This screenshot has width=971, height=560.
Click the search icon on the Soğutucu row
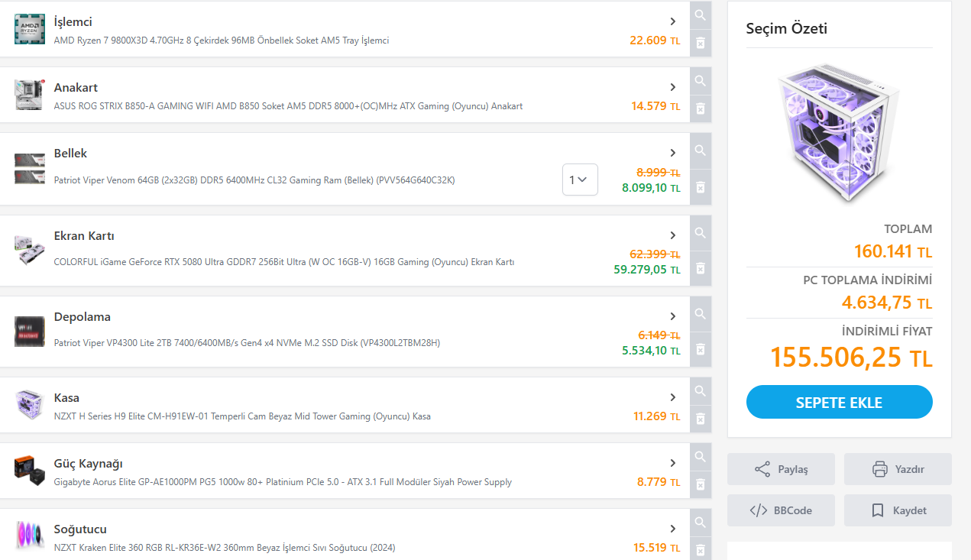tap(701, 523)
